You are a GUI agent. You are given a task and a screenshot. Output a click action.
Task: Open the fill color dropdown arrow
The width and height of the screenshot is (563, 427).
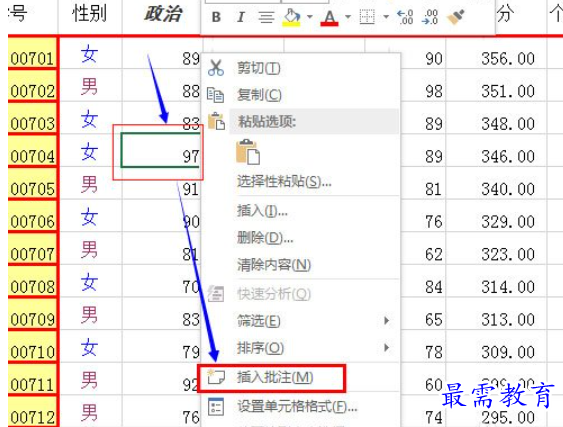pyautogui.click(x=310, y=17)
